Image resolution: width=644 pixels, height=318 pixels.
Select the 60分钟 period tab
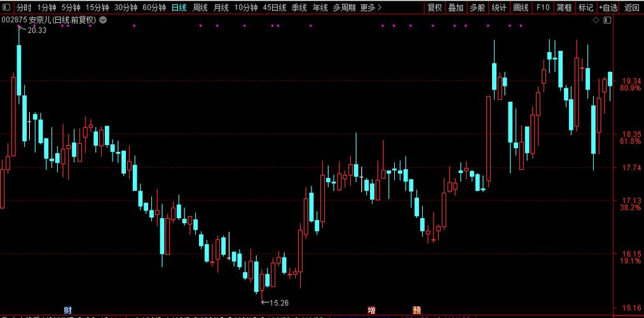pos(154,8)
